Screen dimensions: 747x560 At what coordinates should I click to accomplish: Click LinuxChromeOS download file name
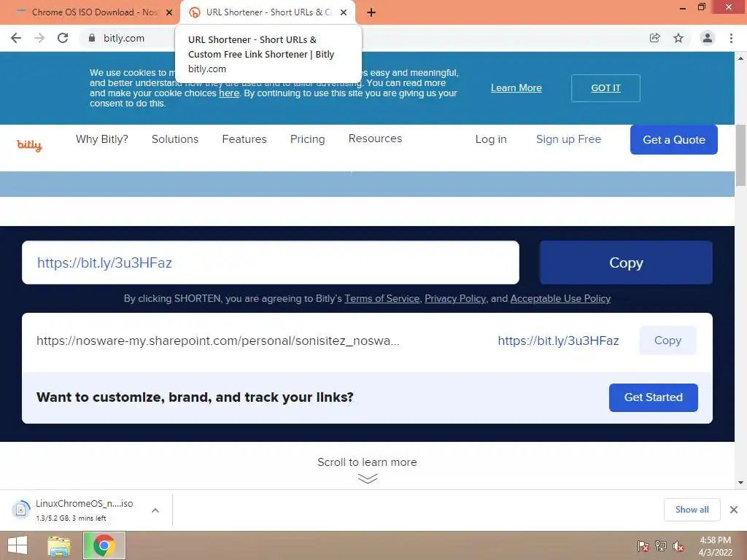[x=85, y=503]
